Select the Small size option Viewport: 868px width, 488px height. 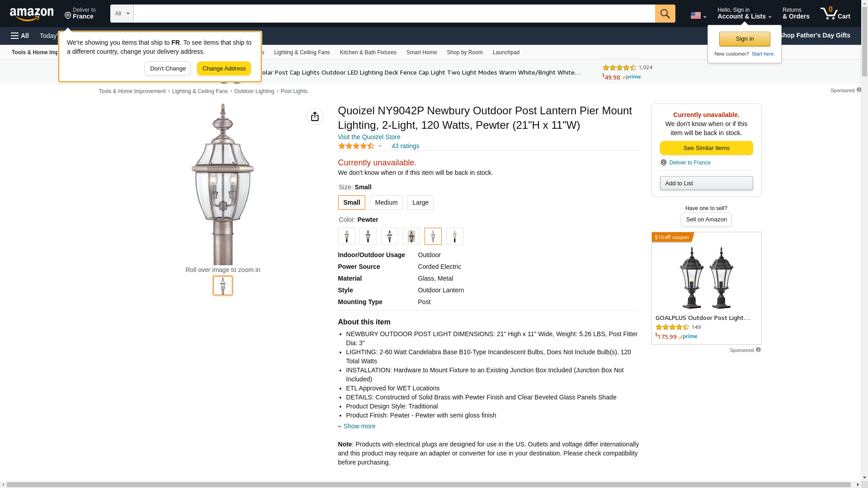coord(352,202)
